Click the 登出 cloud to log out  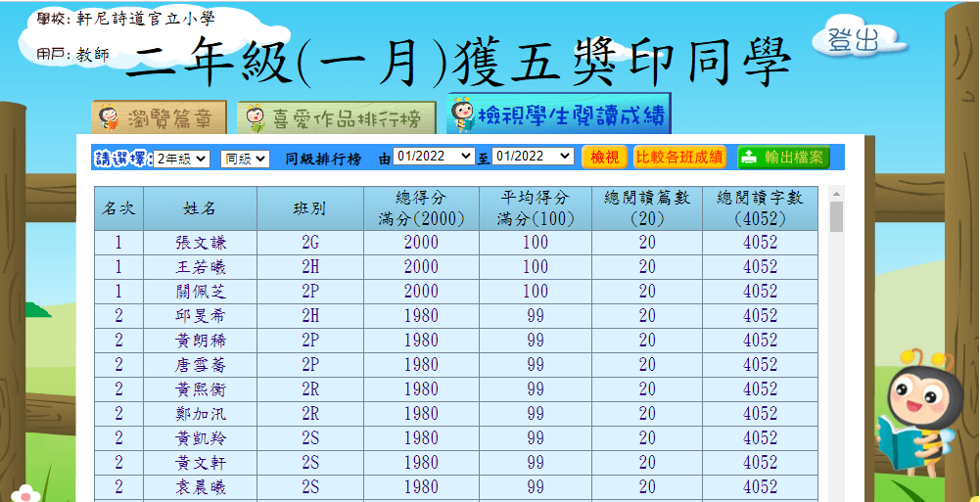[854, 40]
